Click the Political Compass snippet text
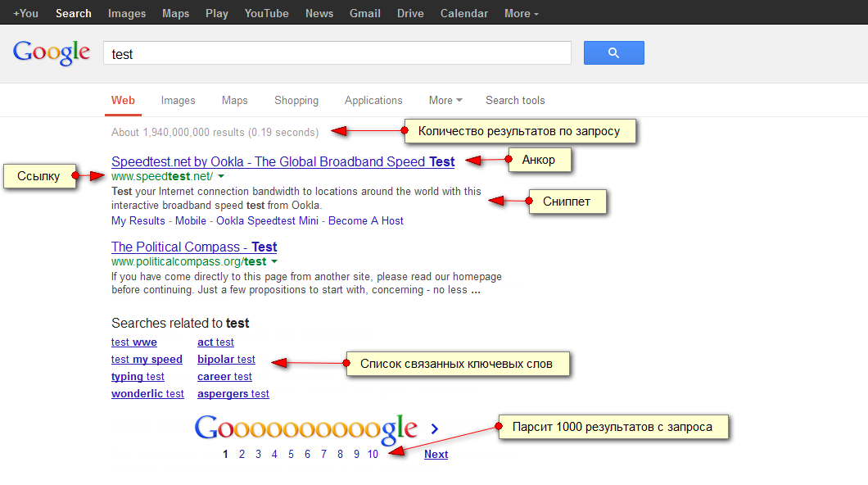Viewport: 868px width, 485px height. click(307, 283)
